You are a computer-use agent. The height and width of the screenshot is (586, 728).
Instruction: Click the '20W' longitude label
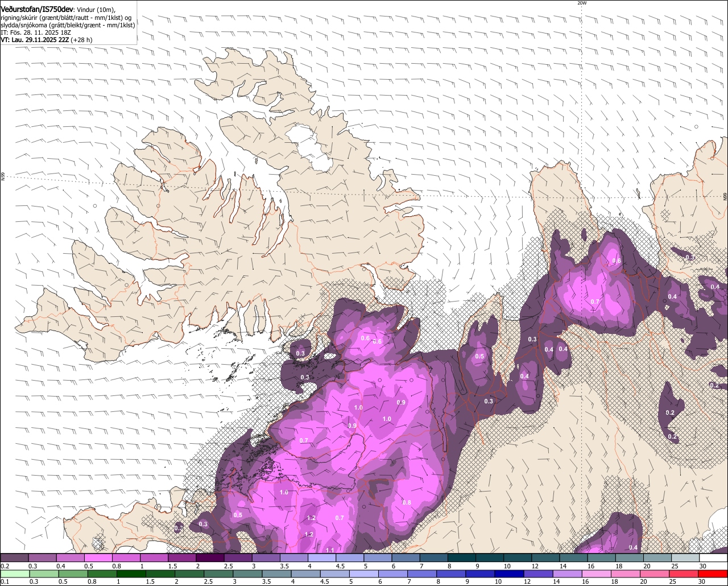[581, 3]
